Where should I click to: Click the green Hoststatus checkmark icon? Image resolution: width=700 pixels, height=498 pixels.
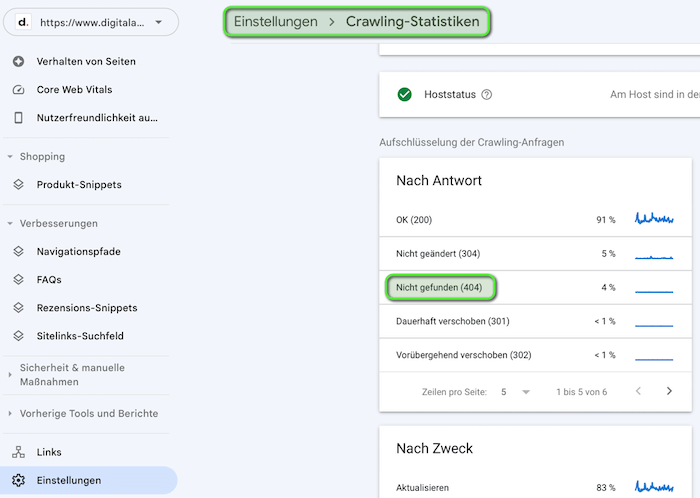(405, 95)
